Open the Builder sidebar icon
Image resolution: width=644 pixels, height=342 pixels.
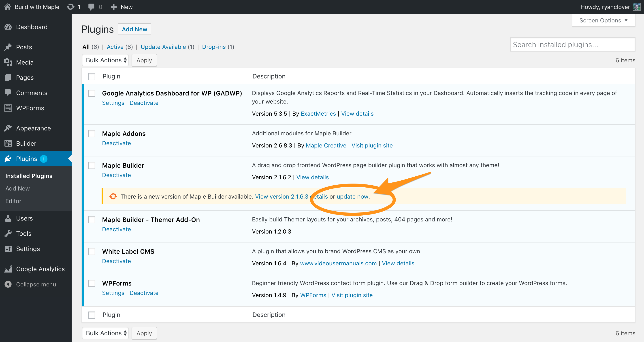[8, 143]
